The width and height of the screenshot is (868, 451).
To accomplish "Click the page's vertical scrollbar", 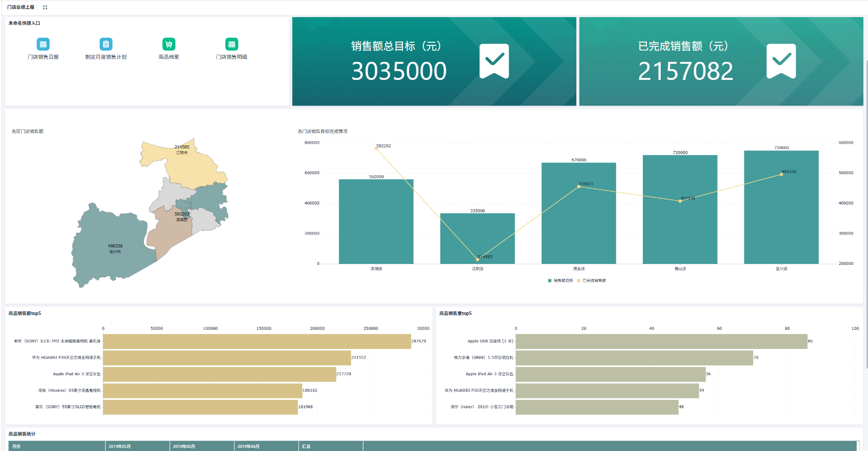I will coord(866,214).
